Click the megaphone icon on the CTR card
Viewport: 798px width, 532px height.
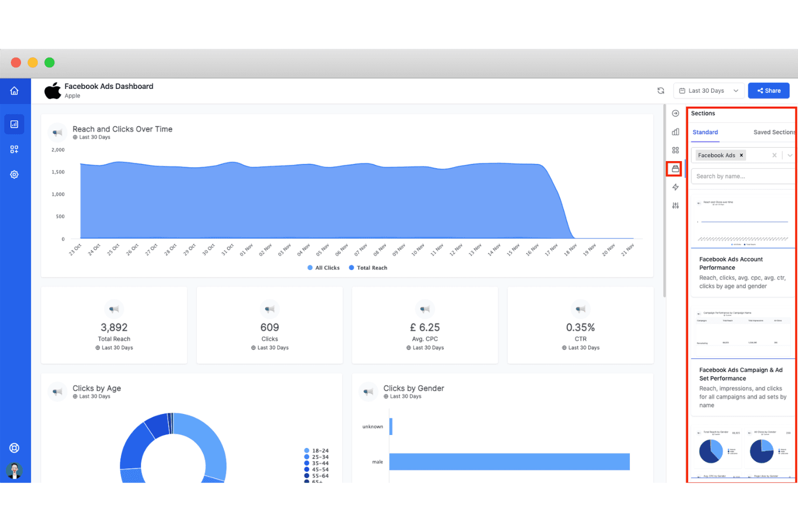(x=581, y=309)
